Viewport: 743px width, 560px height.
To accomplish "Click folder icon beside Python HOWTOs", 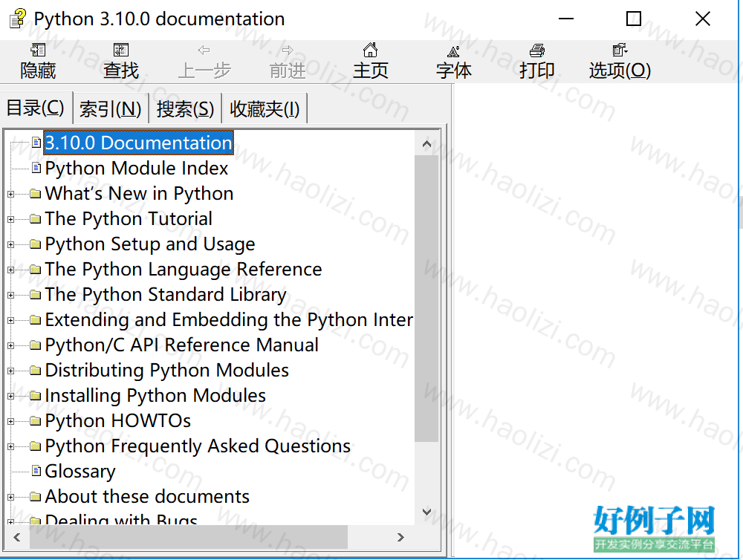I will [x=35, y=420].
